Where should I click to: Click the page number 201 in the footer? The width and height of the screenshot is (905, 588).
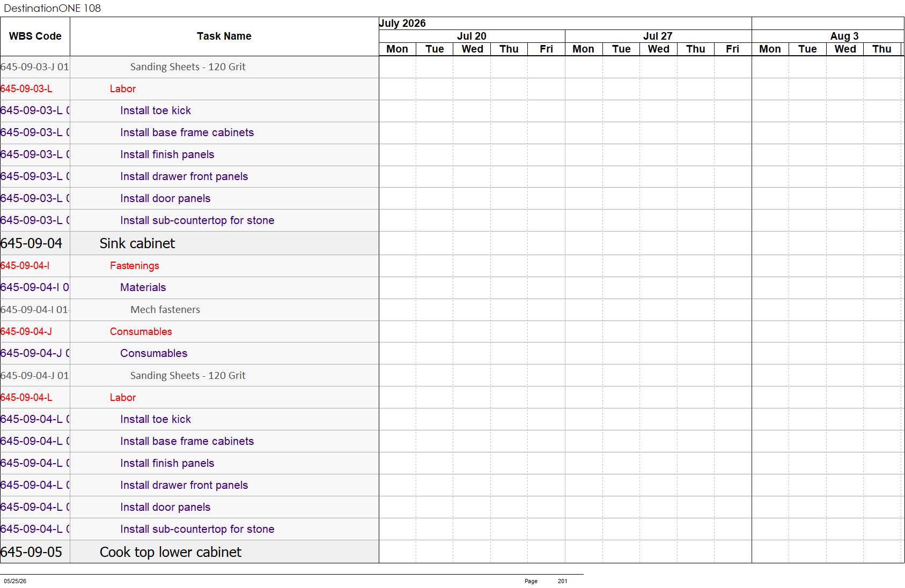[562, 581]
